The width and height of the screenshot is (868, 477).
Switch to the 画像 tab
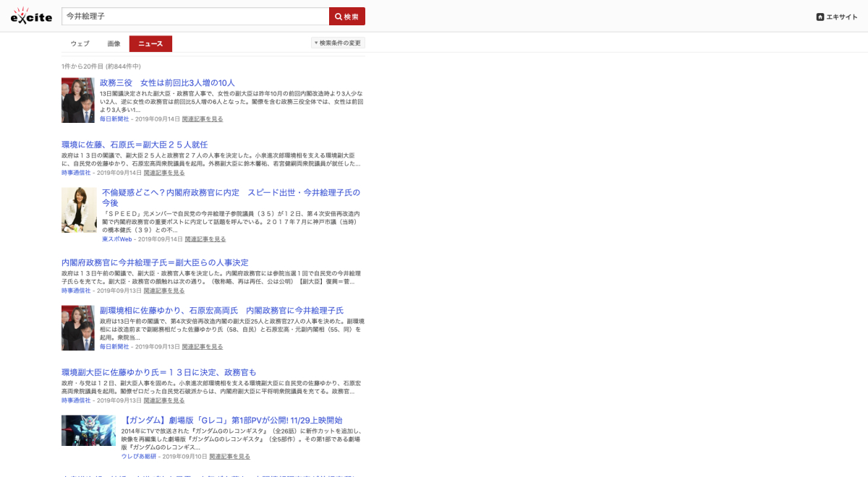point(114,44)
